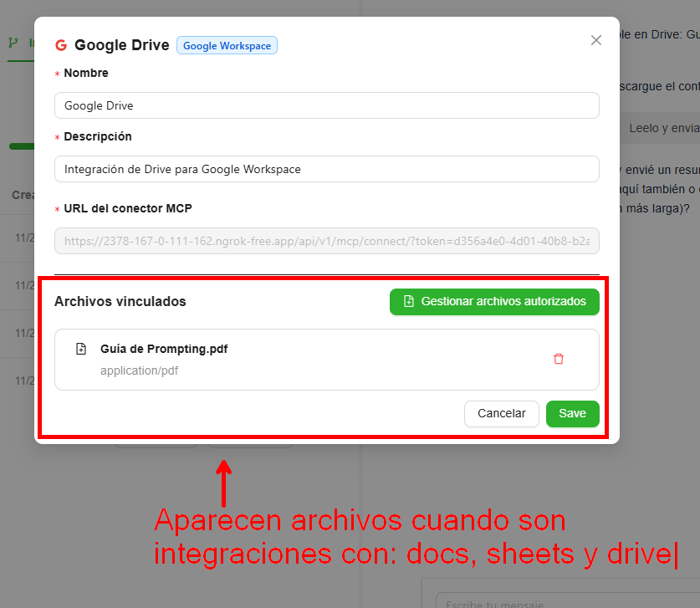The image size is (700, 608).
Task: Click the Archivos vinculados section heading
Action: pyautogui.click(x=120, y=301)
